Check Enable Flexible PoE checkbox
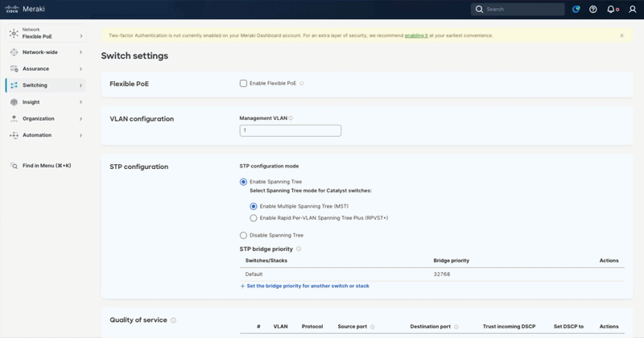 point(243,84)
